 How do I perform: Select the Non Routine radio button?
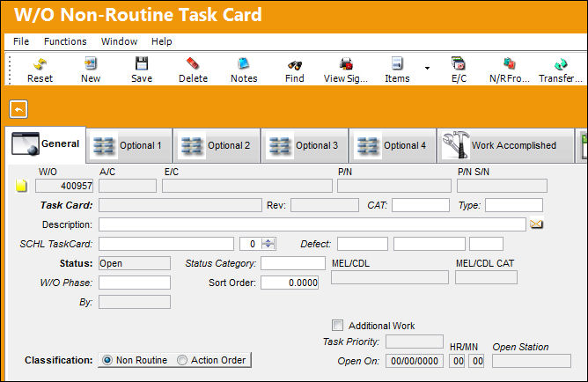click(x=107, y=360)
